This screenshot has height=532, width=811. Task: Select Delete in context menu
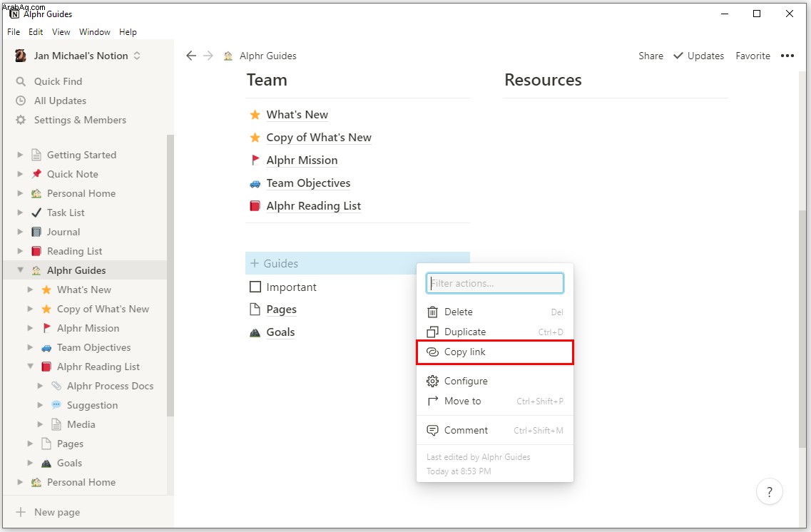495,312
